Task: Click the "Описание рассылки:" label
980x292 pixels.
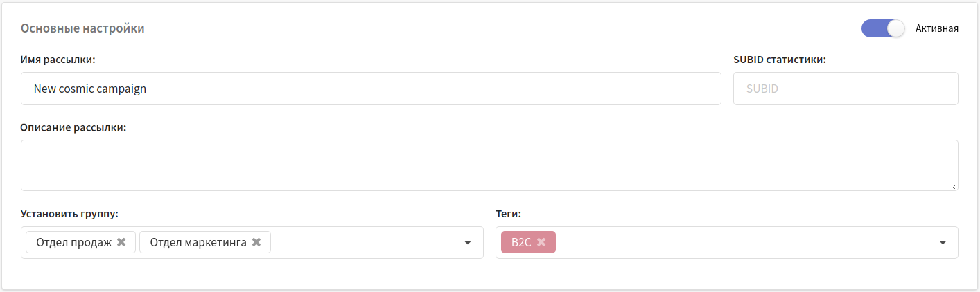Action: [73, 127]
